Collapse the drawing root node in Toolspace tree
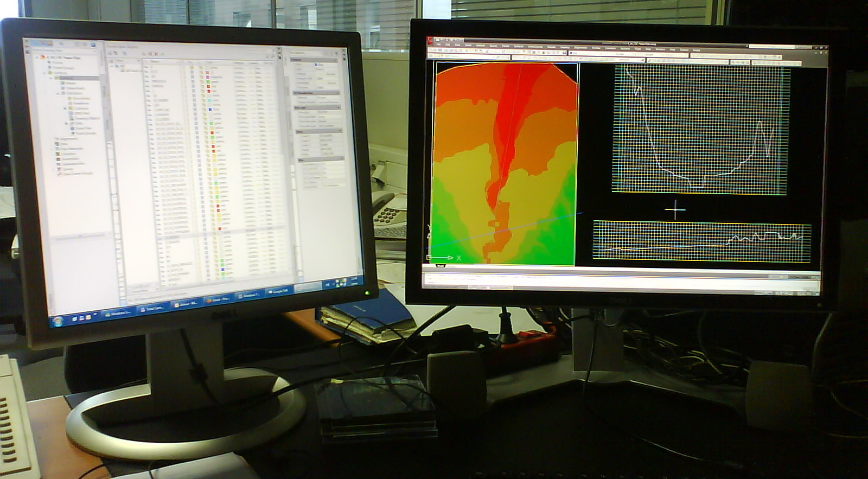Image resolution: width=868 pixels, height=479 pixels. [x=38, y=57]
